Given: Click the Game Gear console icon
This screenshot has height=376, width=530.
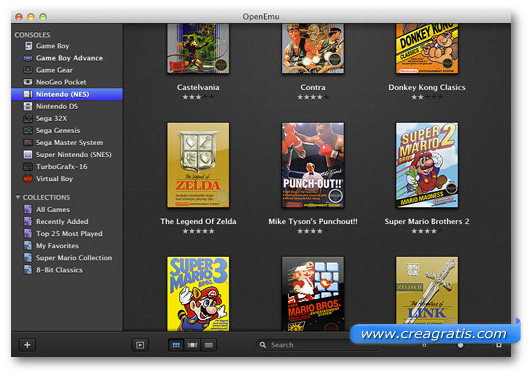Looking at the screenshot, I should tap(28, 70).
